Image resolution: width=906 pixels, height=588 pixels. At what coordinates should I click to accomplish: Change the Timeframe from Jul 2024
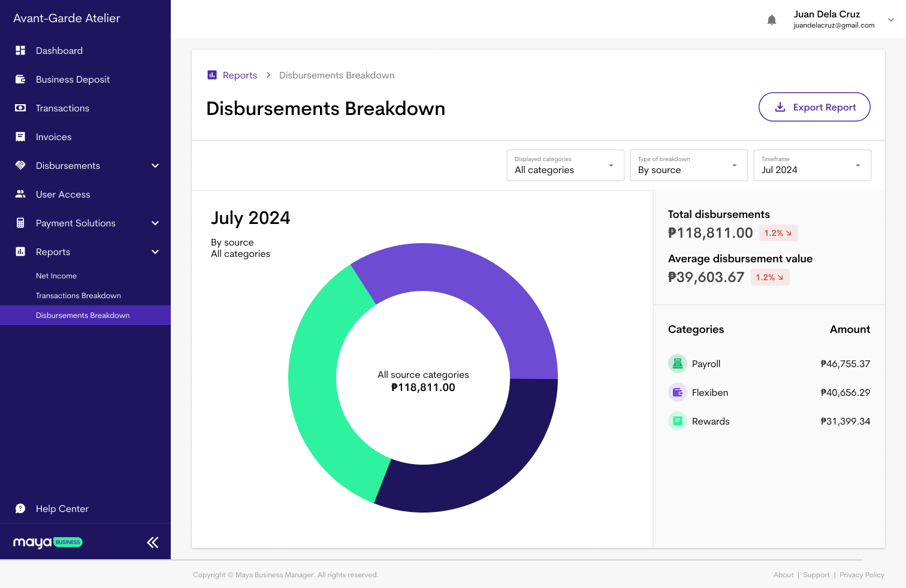coord(812,165)
